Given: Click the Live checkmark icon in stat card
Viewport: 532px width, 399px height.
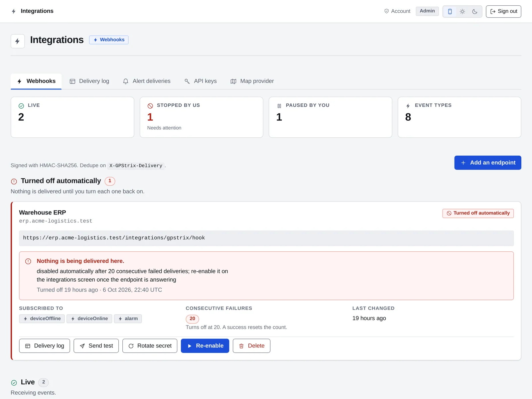Looking at the screenshot, I should pos(21,106).
